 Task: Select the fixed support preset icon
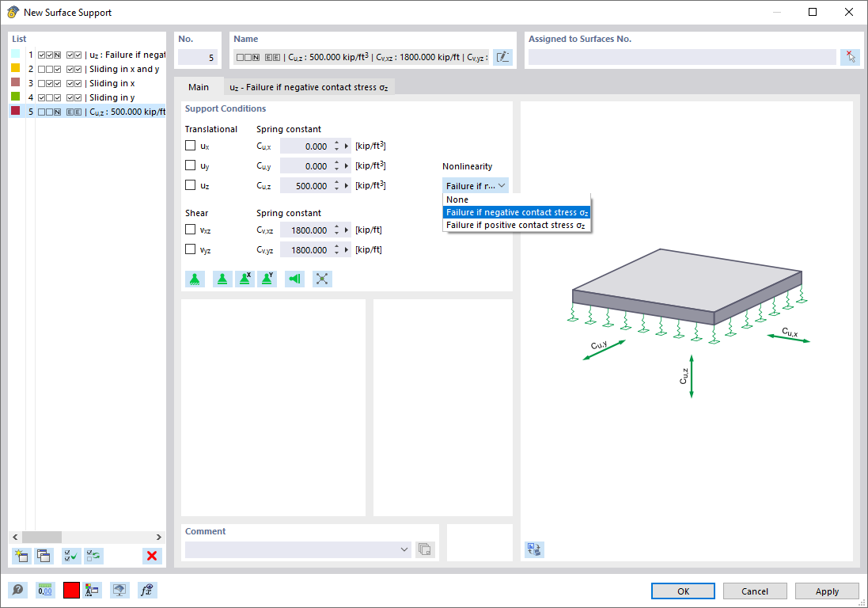coord(195,279)
